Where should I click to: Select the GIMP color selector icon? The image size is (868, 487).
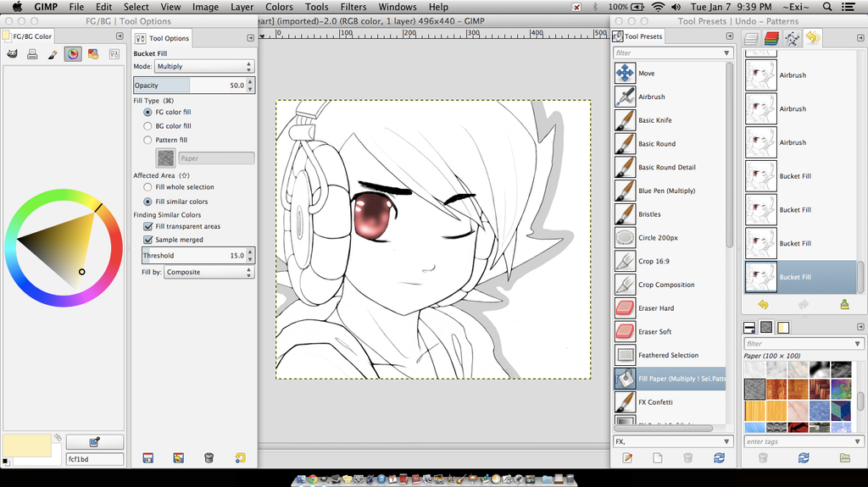coord(12,54)
